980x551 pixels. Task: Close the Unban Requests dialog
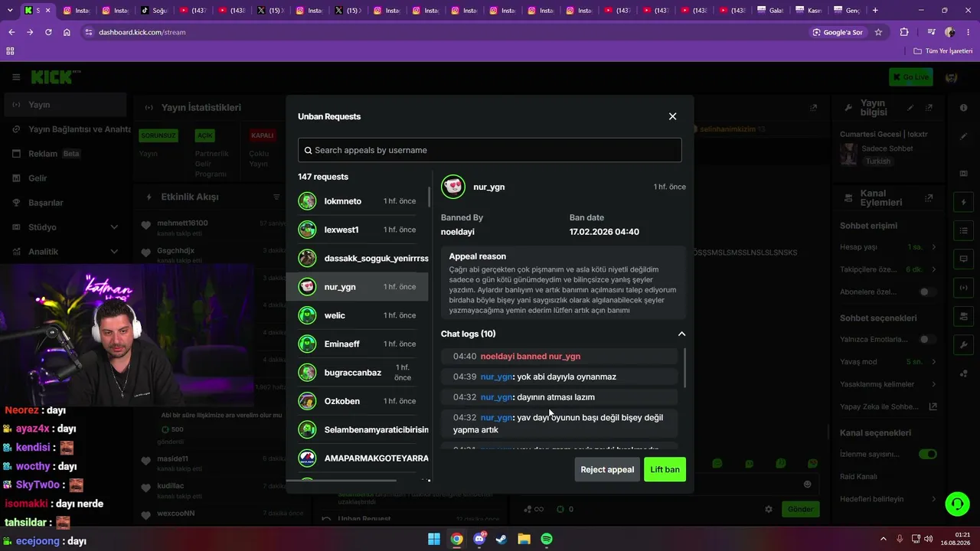[672, 116]
